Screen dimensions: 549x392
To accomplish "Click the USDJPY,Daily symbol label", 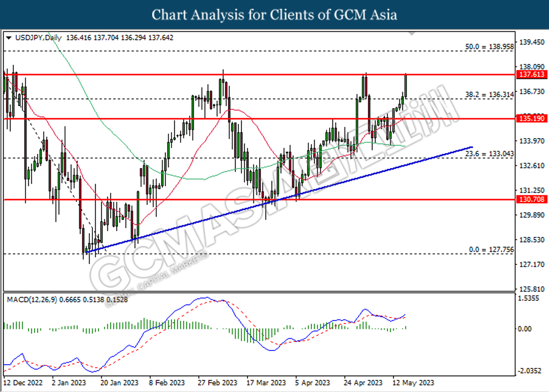I will (x=38, y=38).
